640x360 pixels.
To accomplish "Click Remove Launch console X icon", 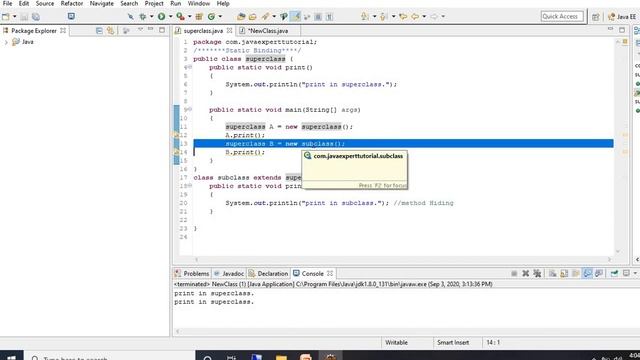I will coord(526,273).
